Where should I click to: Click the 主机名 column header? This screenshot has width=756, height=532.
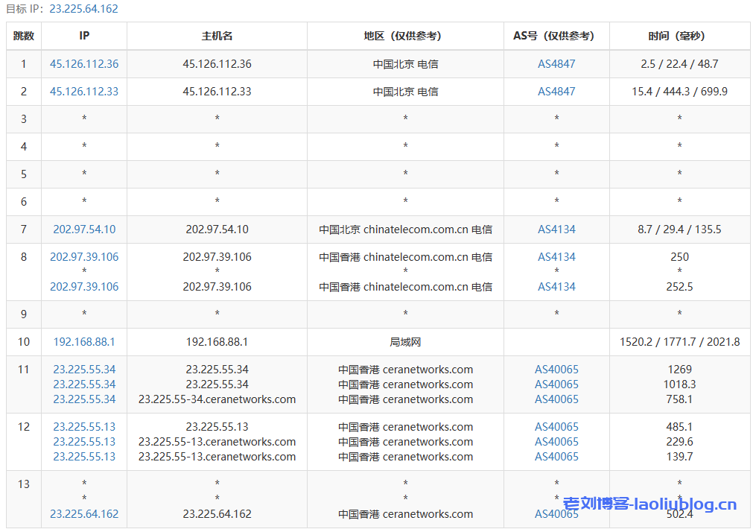[x=217, y=36]
